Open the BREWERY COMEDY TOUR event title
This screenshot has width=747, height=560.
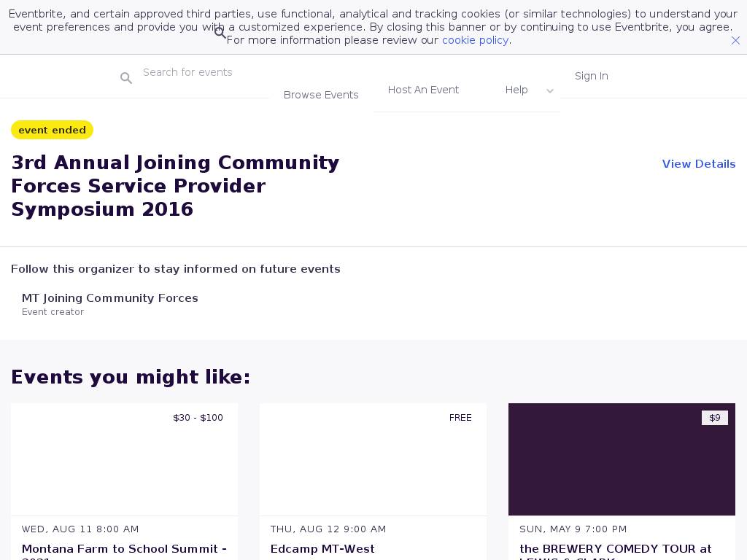(615, 549)
